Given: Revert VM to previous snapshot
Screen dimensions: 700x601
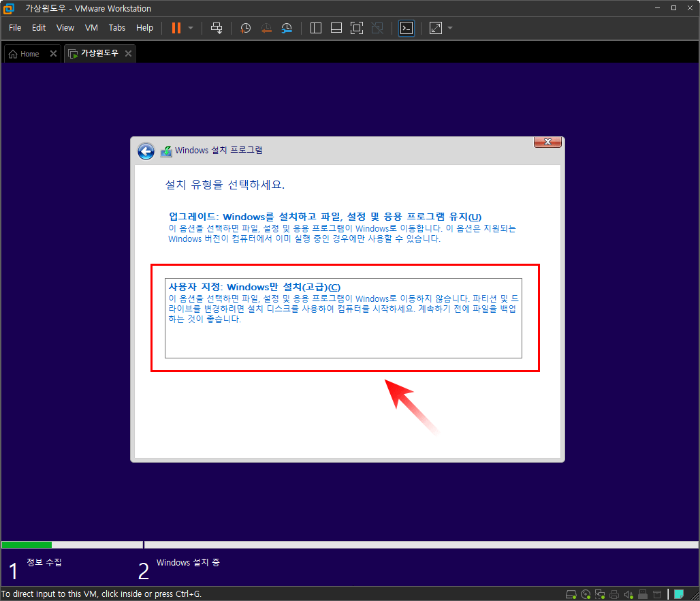Looking at the screenshot, I should 266,28.
